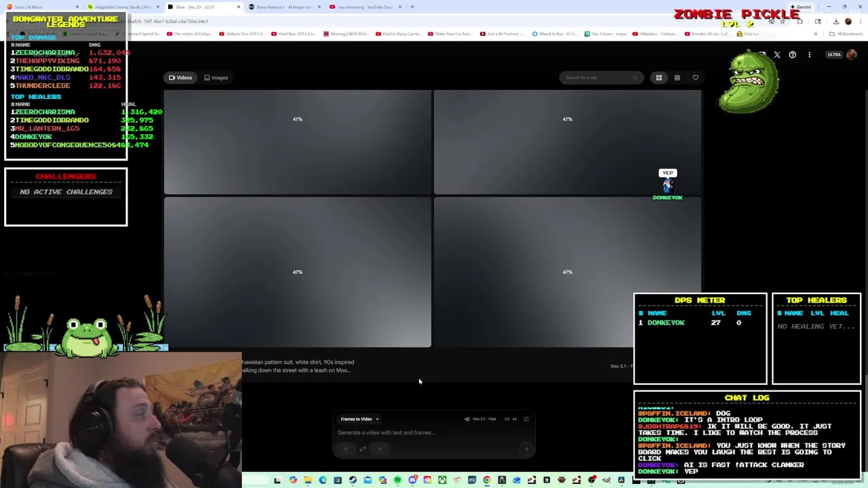Open the top-left generating video tile
Image resolution: width=868 pixels, height=488 pixels.
297,142
